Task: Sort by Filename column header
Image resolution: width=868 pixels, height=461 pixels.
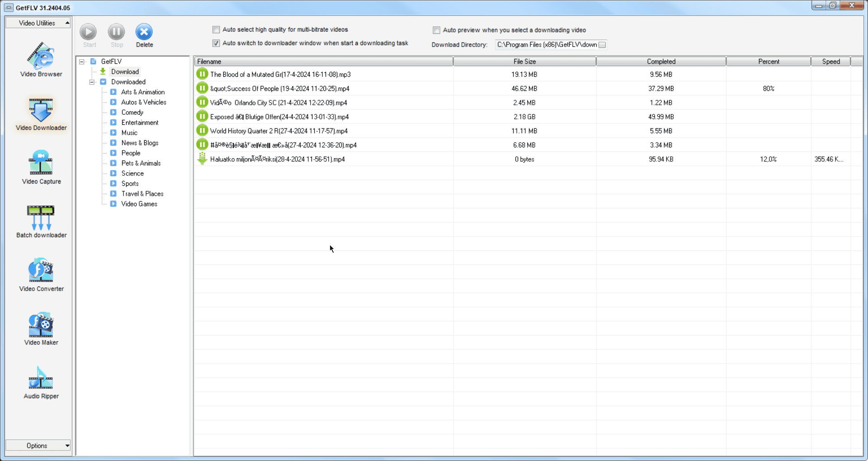Action: click(x=324, y=61)
